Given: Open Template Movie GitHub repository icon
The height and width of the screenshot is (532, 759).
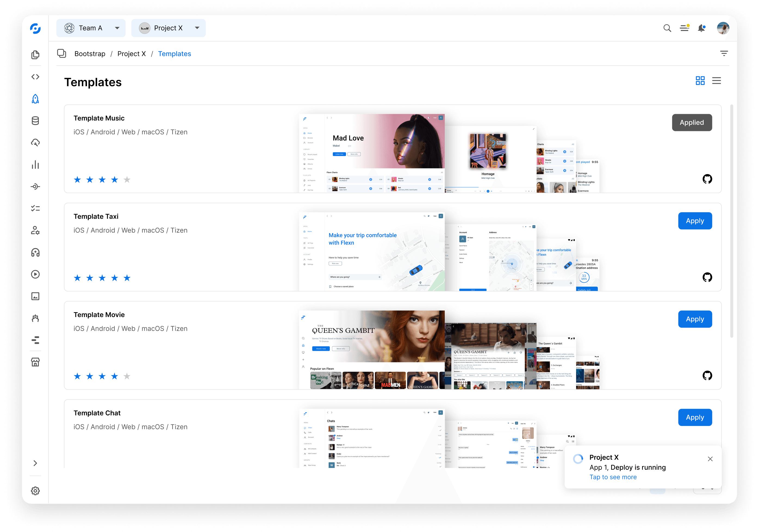Looking at the screenshot, I should [x=707, y=375].
